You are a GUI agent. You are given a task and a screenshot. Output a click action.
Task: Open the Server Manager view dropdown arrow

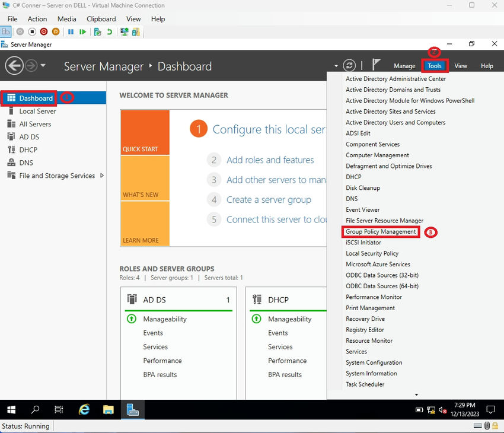(x=336, y=66)
